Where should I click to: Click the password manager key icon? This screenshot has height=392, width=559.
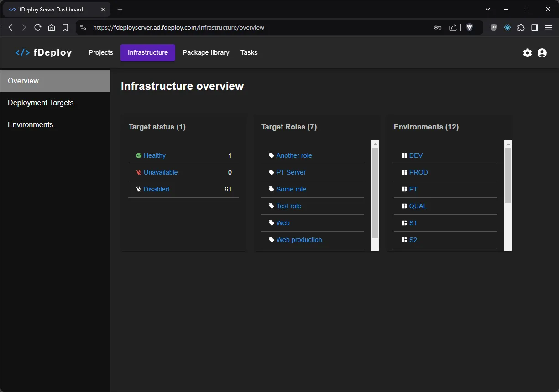click(437, 27)
